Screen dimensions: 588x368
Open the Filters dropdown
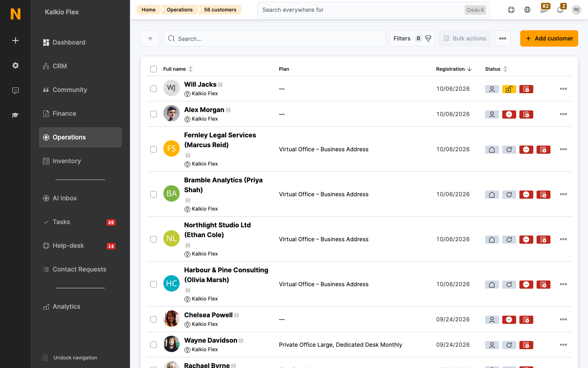[412, 38]
